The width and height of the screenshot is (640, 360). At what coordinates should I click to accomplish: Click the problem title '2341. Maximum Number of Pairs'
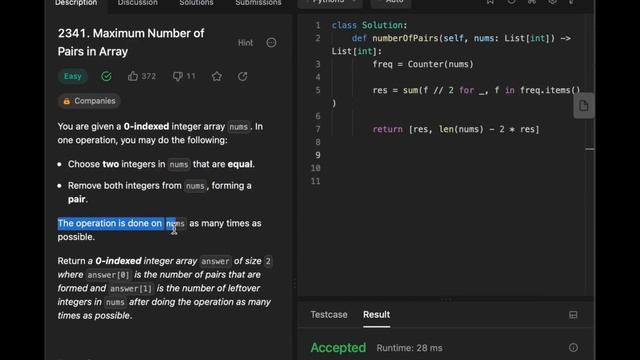[131, 42]
